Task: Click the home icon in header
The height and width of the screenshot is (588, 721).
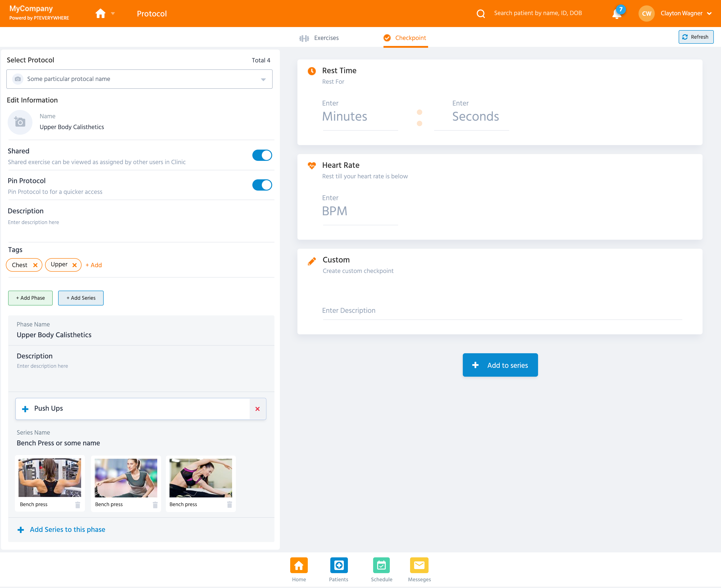Action: 100,14
